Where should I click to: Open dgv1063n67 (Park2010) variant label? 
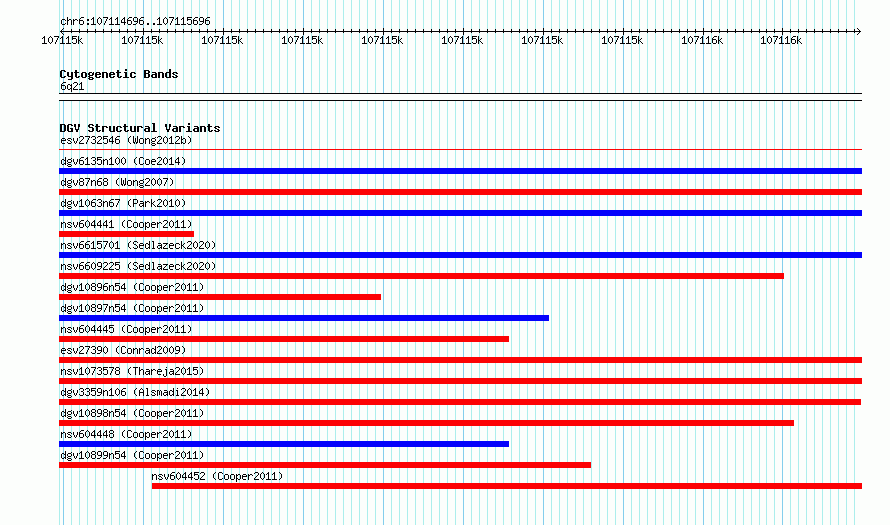[123, 203]
